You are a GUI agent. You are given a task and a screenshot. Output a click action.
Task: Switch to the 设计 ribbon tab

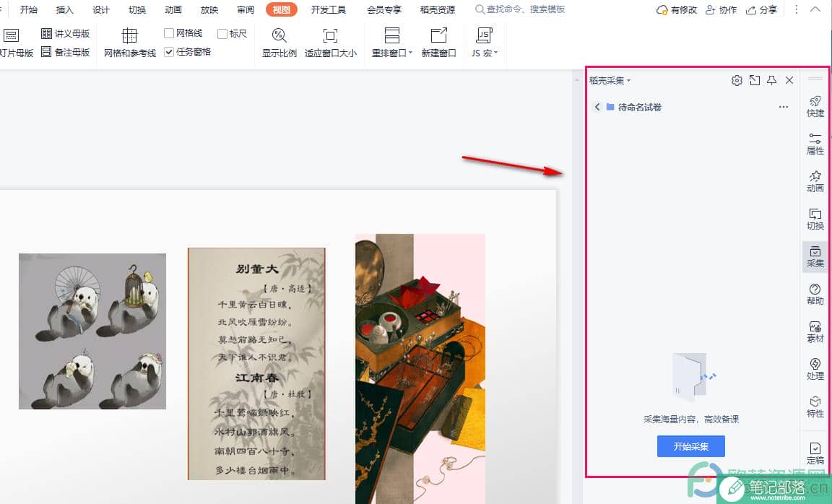tap(101, 9)
